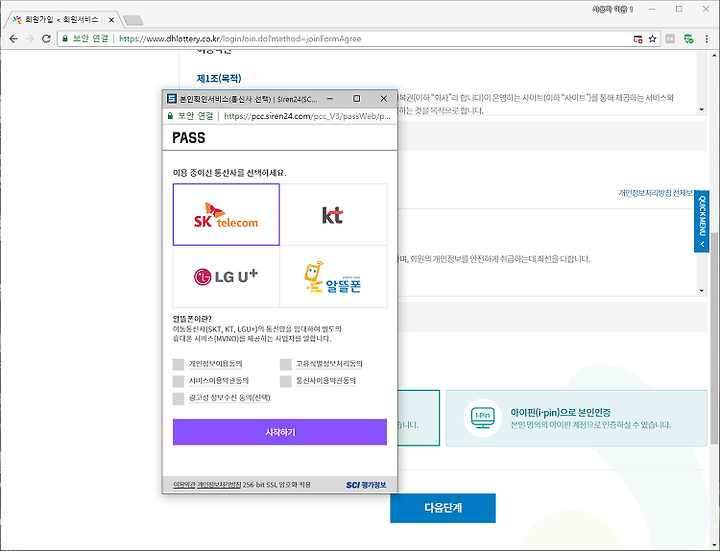Click main page vertical scrollbar thumb
Image resolution: width=720 pixels, height=551 pixels.
coord(714,337)
